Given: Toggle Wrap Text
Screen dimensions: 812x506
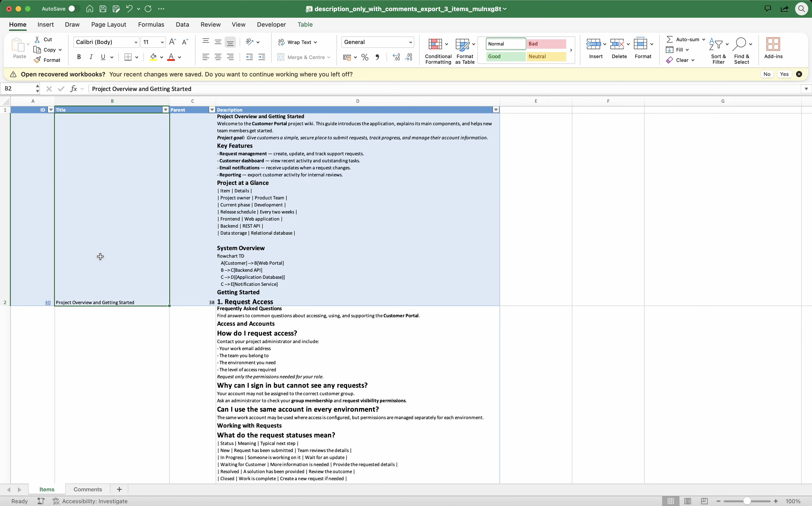Looking at the screenshot, I should point(297,42).
